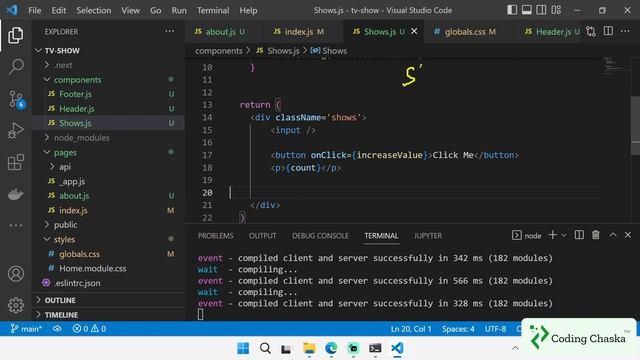
Task: Change encoding via UTF-8 status item
Action: (x=495, y=329)
